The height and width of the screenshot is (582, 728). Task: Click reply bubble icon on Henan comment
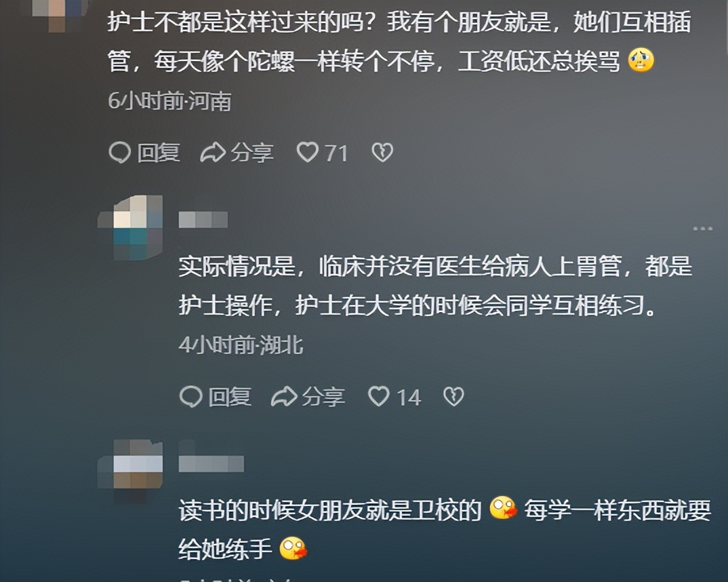point(120,153)
